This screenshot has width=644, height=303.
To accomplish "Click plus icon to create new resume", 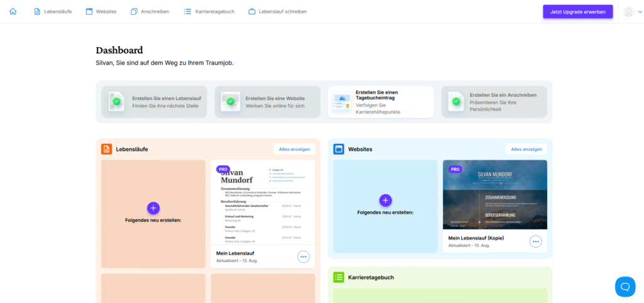I will [x=153, y=207].
